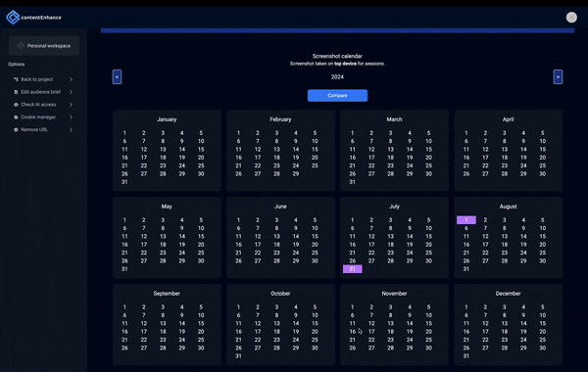This screenshot has height=372, width=588.
Task: Select highlighted August 1 date
Action: pyautogui.click(x=466, y=220)
